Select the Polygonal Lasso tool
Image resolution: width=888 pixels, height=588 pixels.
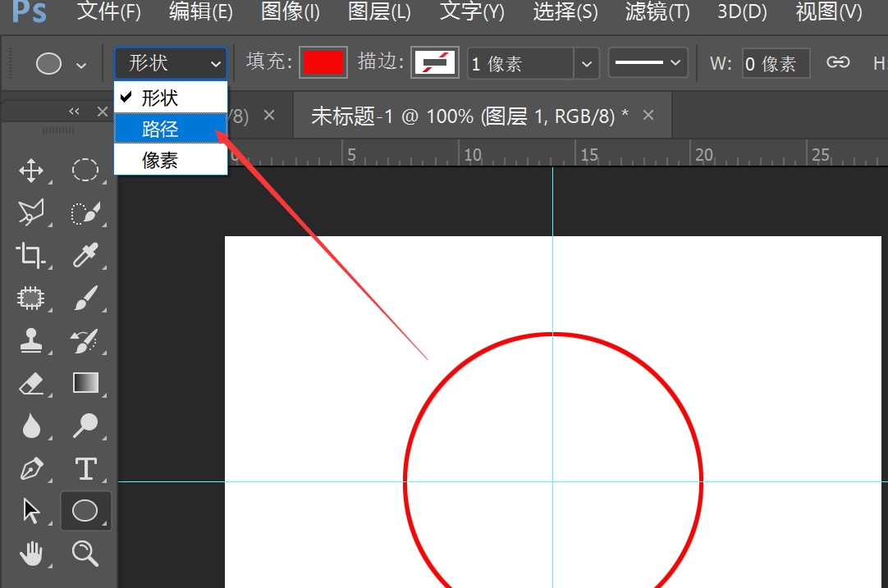pos(31,212)
